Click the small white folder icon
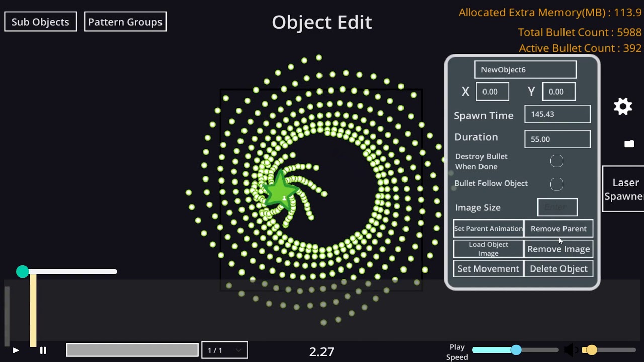This screenshot has height=362, width=644. pos(629,144)
